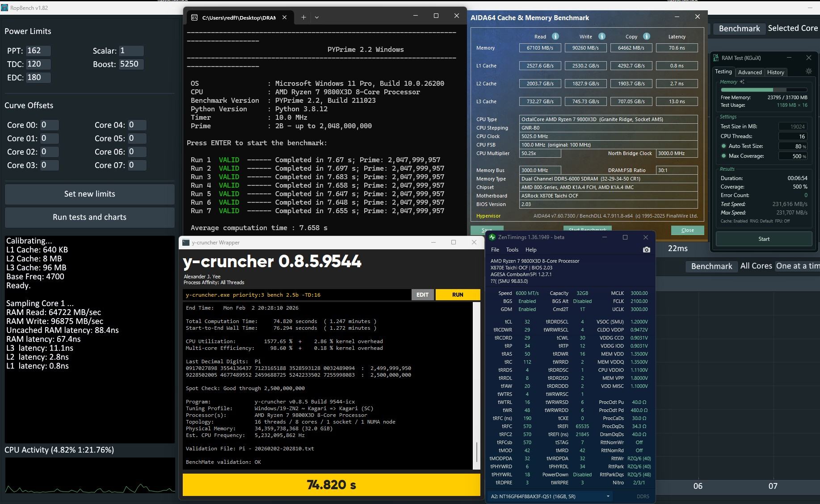The width and height of the screenshot is (820, 504).
Task: Open RAM Test settings via the gear icon
Action: tap(808, 71)
